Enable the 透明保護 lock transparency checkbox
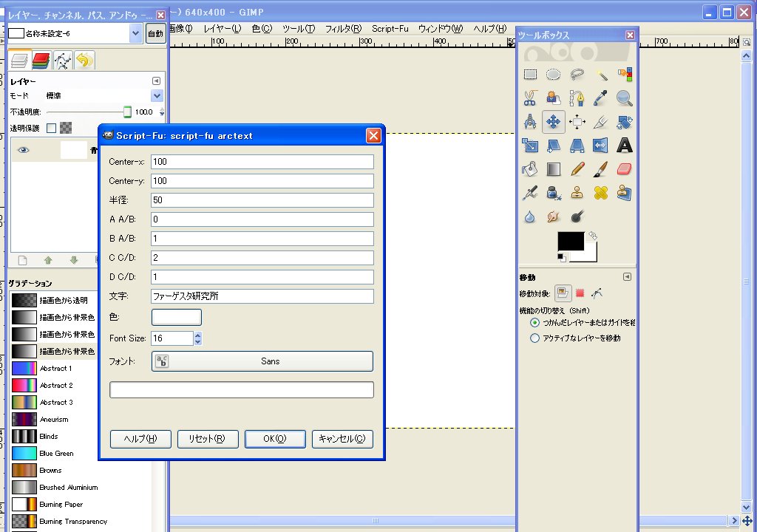 [51, 128]
